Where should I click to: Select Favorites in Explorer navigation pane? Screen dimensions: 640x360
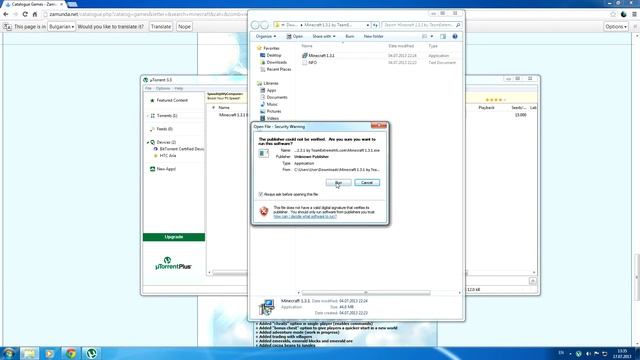tap(268, 48)
